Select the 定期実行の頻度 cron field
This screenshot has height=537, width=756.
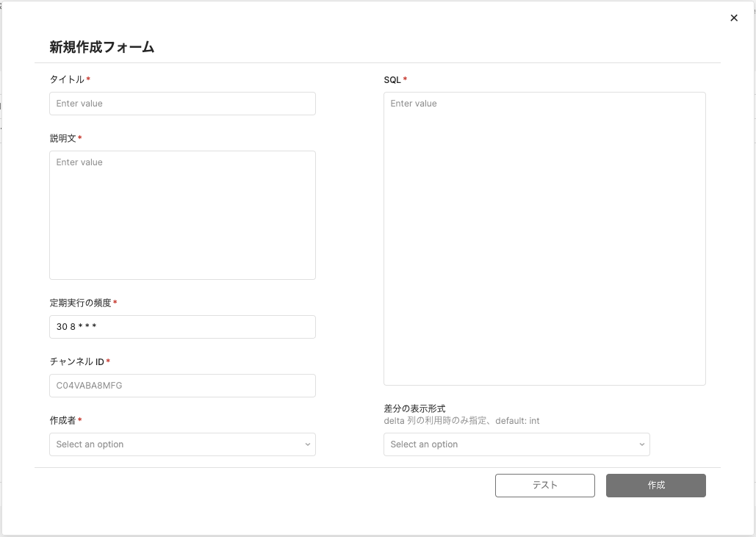tap(182, 327)
